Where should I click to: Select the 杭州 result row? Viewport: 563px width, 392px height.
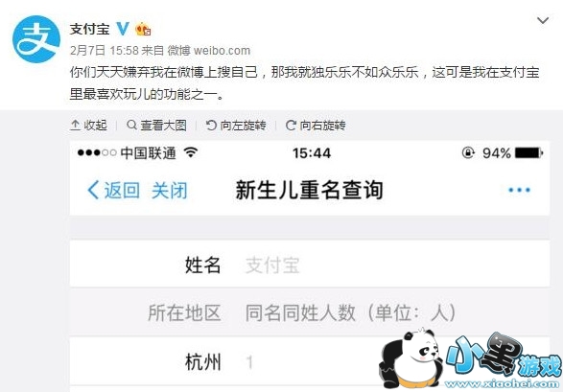coord(310,361)
